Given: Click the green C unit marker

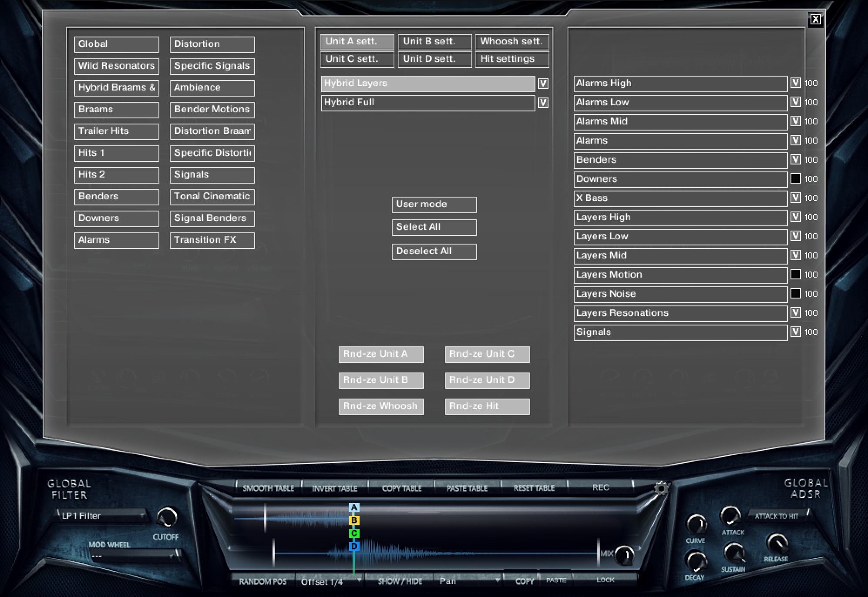Looking at the screenshot, I should tap(354, 533).
